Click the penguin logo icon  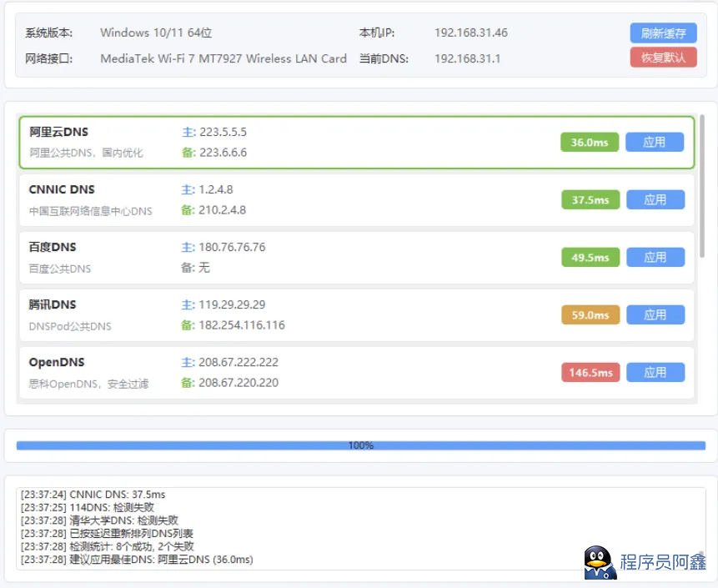(x=600, y=563)
